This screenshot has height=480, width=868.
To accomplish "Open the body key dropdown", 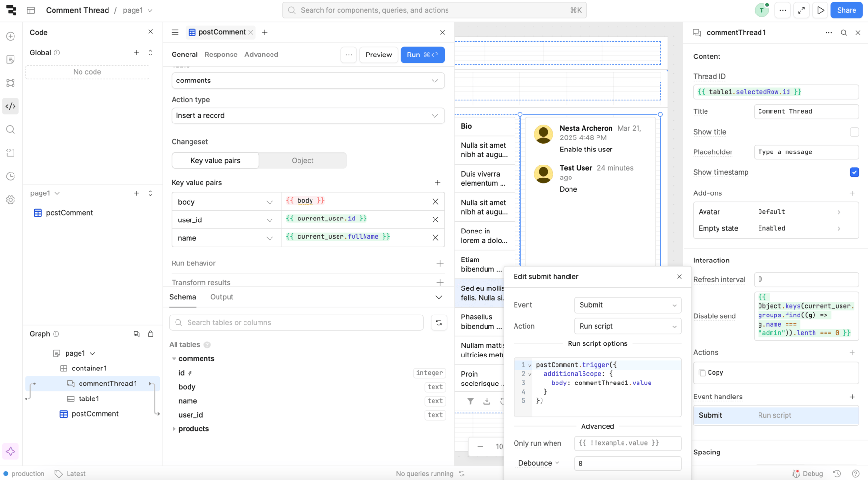I will click(x=226, y=202).
